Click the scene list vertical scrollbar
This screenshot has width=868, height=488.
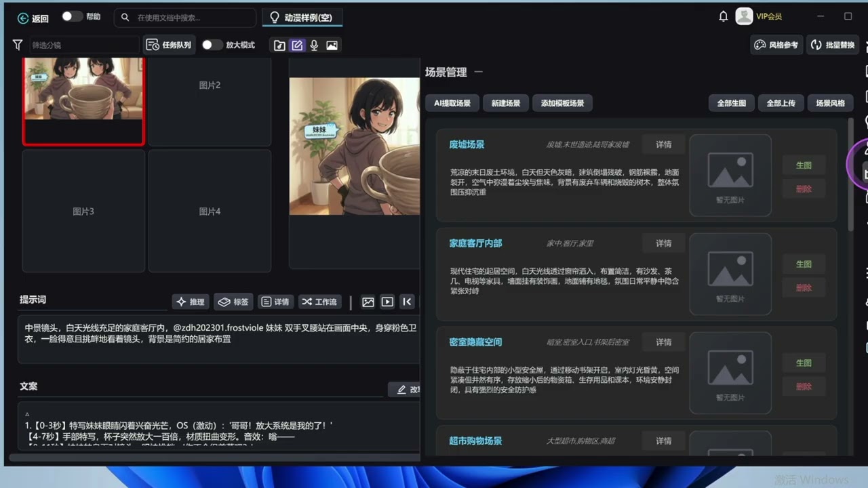click(852, 175)
